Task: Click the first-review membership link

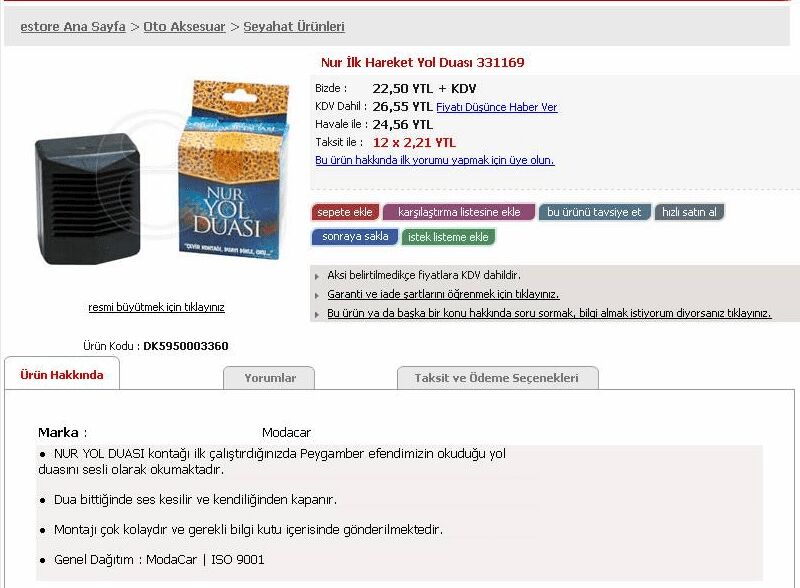Action: pos(435,160)
